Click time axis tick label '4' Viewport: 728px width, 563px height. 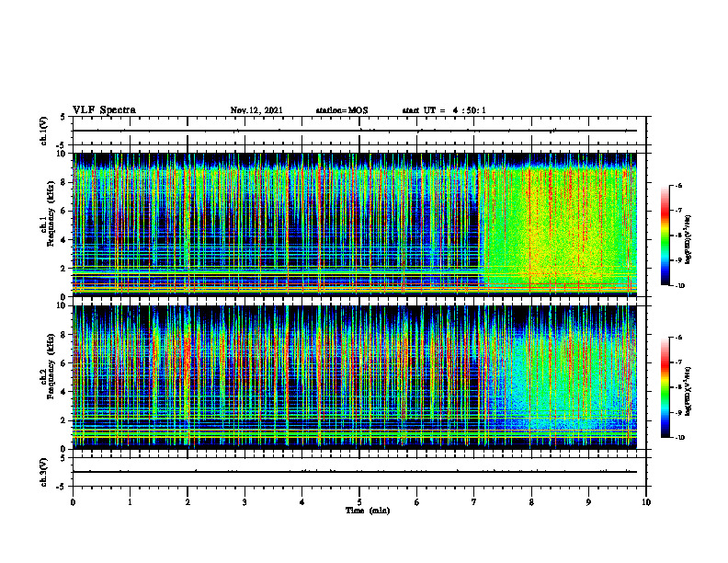tap(302, 502)
